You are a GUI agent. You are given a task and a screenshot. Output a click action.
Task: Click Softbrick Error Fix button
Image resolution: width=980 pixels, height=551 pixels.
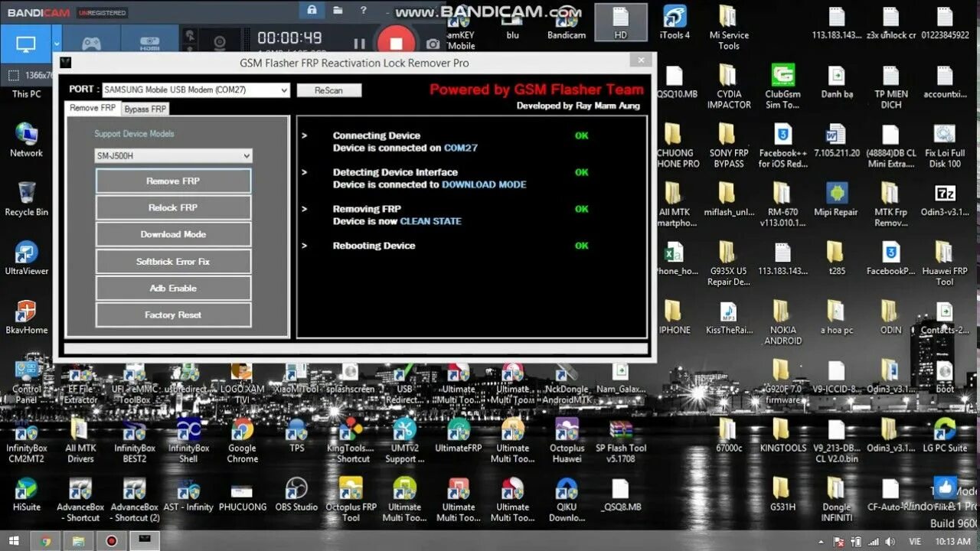(x=173, y=262)
